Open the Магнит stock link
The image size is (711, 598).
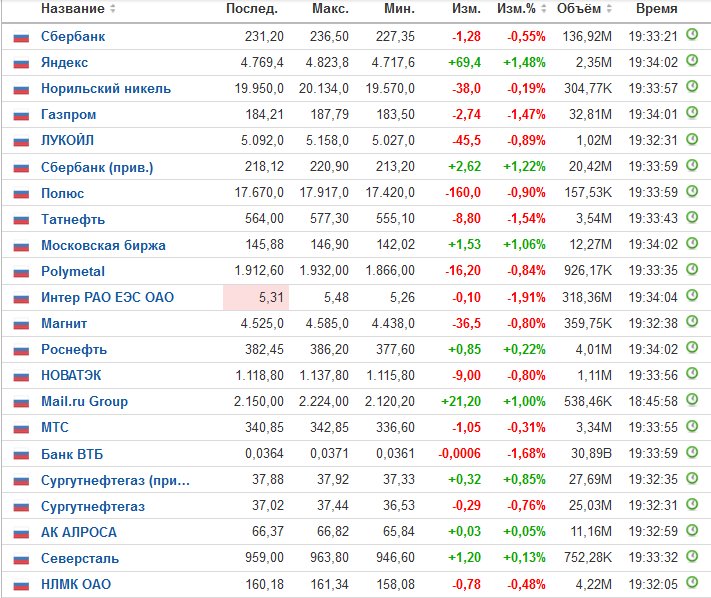[x=64, y=324]
